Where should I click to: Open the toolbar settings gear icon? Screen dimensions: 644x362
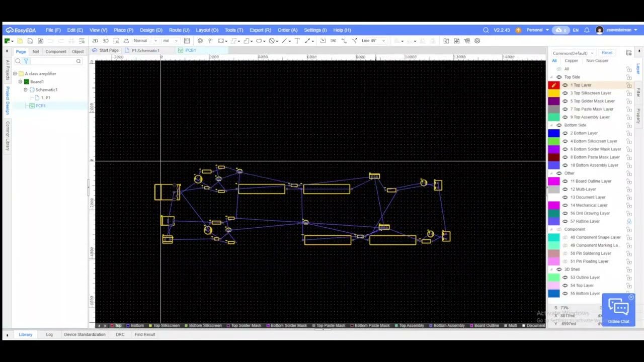click(x=477, y=41)
